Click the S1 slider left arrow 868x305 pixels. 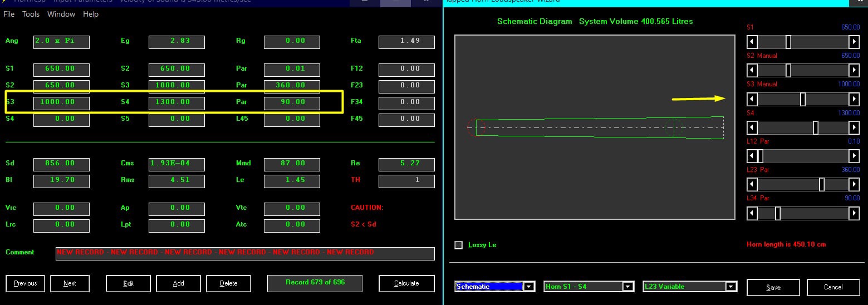point(752,42)
